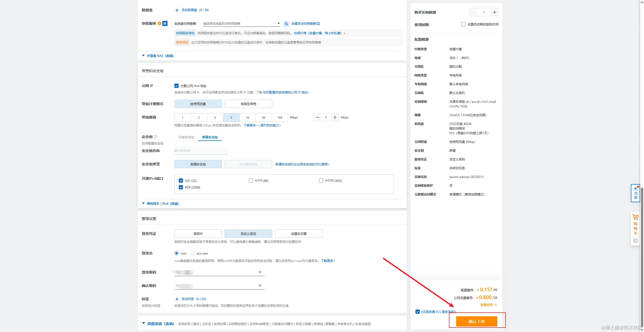Show login password with eye icon
The height and width of the screenshot is (332, 644).
pyautogui.click(x=260, y=272)
